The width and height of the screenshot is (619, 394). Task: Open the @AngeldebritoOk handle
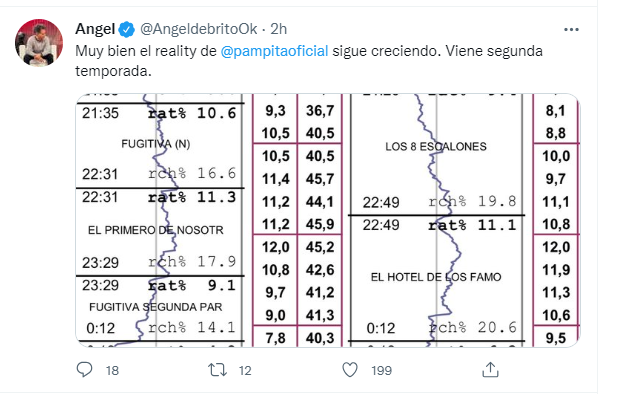(x=199, y=29)
